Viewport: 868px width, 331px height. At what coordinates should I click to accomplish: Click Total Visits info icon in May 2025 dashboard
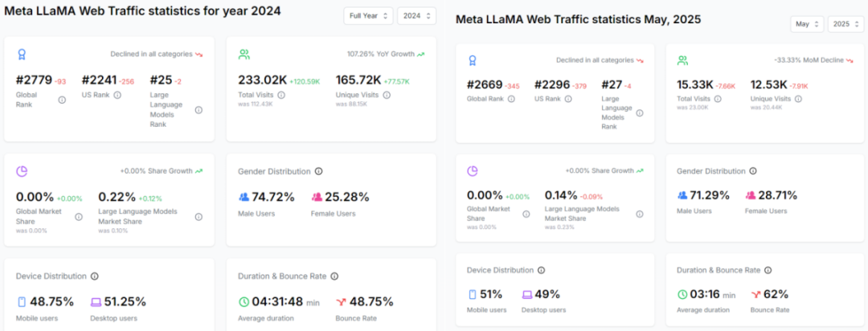coord(718,99)
